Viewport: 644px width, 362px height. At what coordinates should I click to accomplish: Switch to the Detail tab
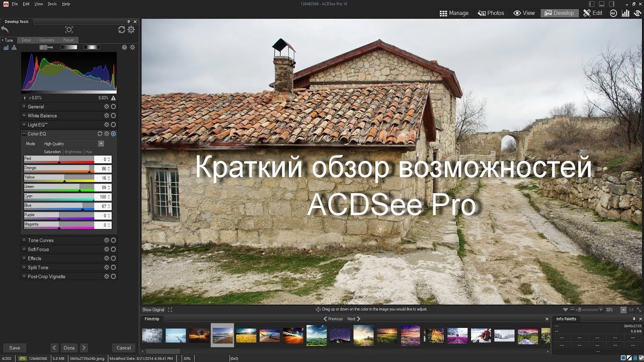click(26, 40)
